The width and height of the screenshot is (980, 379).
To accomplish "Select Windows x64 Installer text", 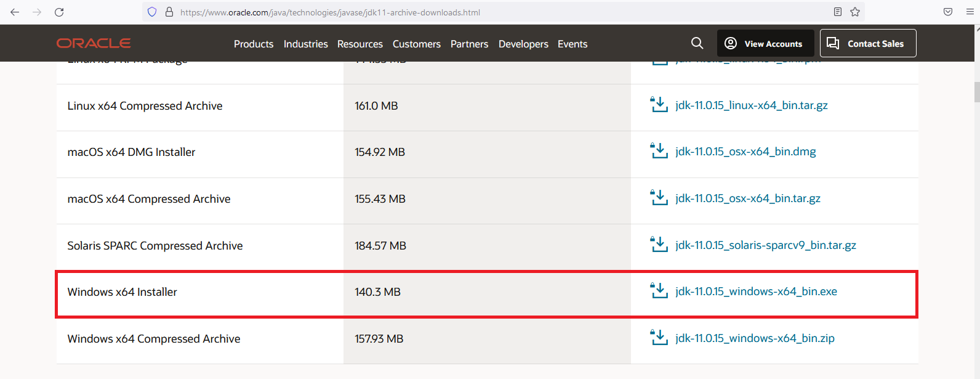I will pyautogui.click(x=122, y=292).
